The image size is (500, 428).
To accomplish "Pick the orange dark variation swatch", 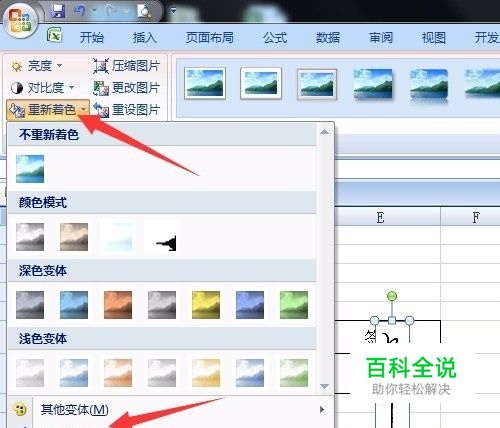I will click(118, 305).
